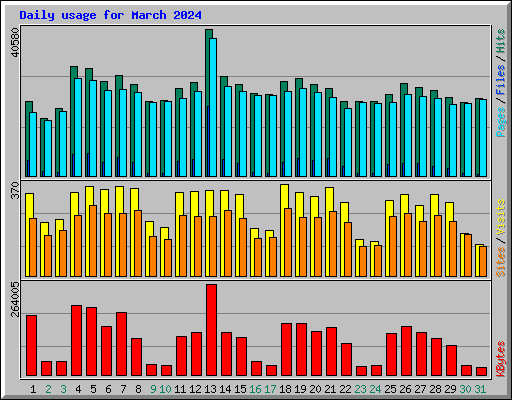Click the KBytes legend label
The image size is (512, 400).
(500, 359)
